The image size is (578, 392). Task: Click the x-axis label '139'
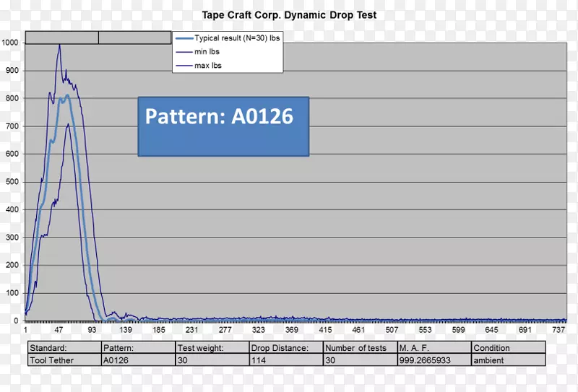tap(125, 330)
